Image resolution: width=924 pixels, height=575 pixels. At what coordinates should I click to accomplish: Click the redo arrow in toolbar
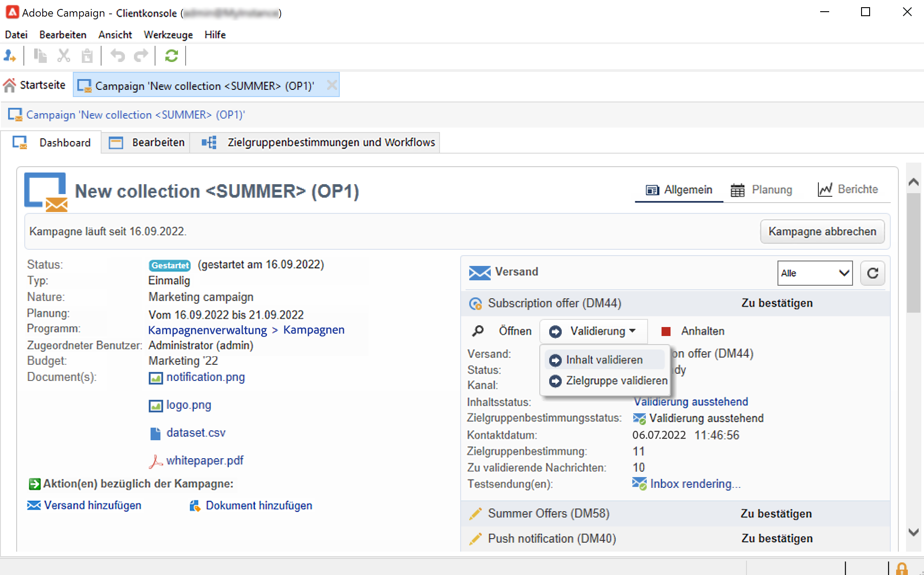pyautogui.click(x=141, y=56)
